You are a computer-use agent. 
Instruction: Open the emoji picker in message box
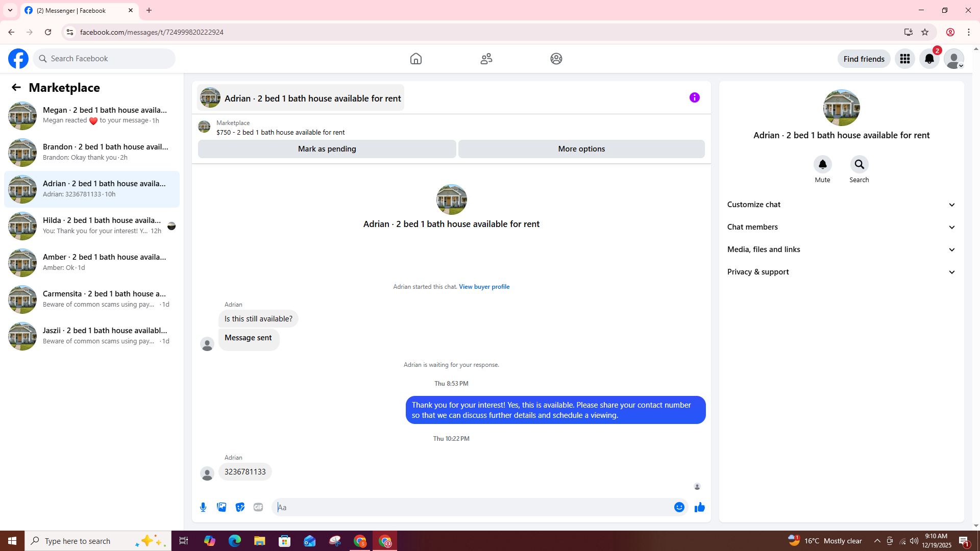click(679, 507)
